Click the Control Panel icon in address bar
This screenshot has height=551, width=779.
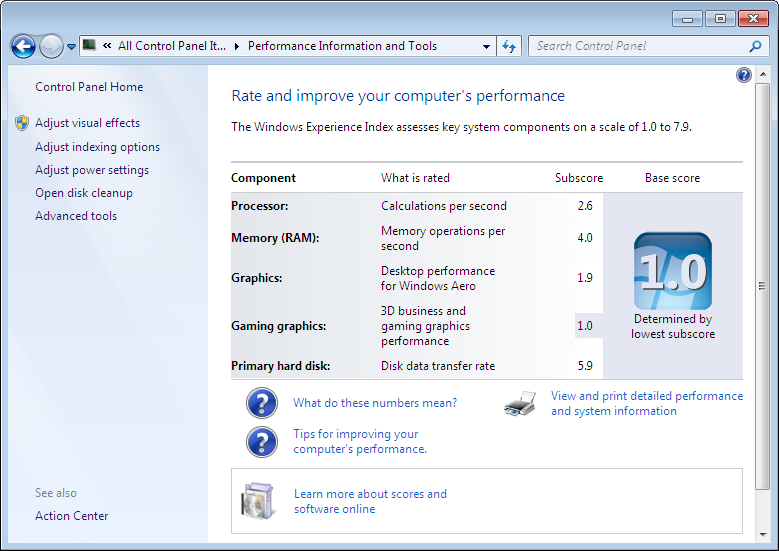(x=89, y=46)
